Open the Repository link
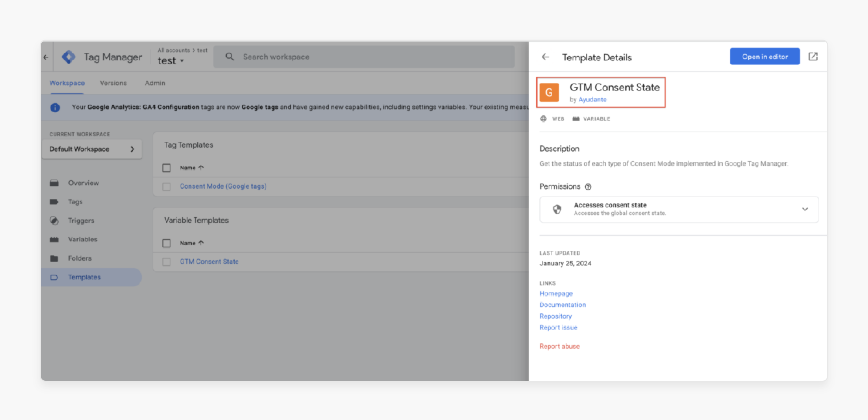This screenshot has height=420, width=868. point(556,316)
